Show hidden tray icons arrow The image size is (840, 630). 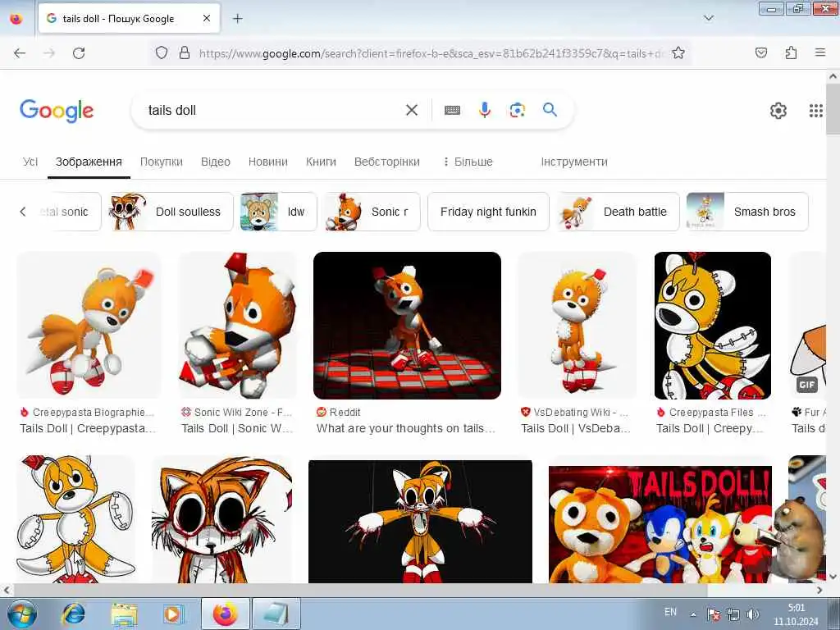pos(693,614)
